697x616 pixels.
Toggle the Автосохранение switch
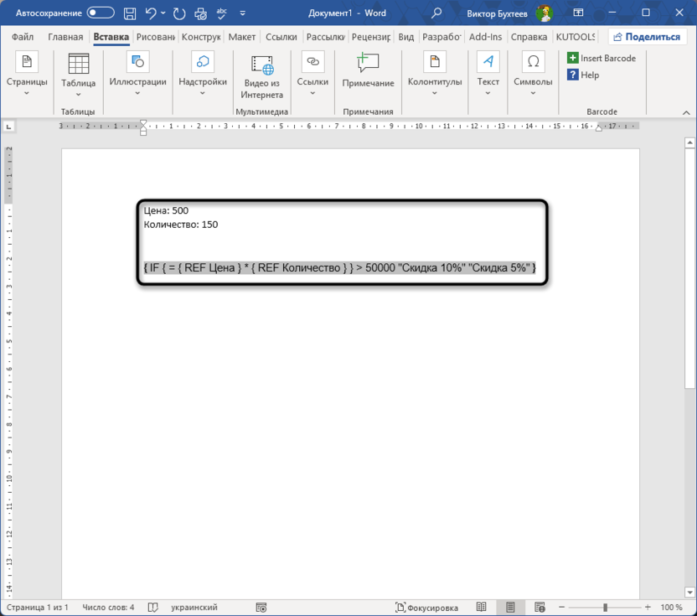coord(101,13)
